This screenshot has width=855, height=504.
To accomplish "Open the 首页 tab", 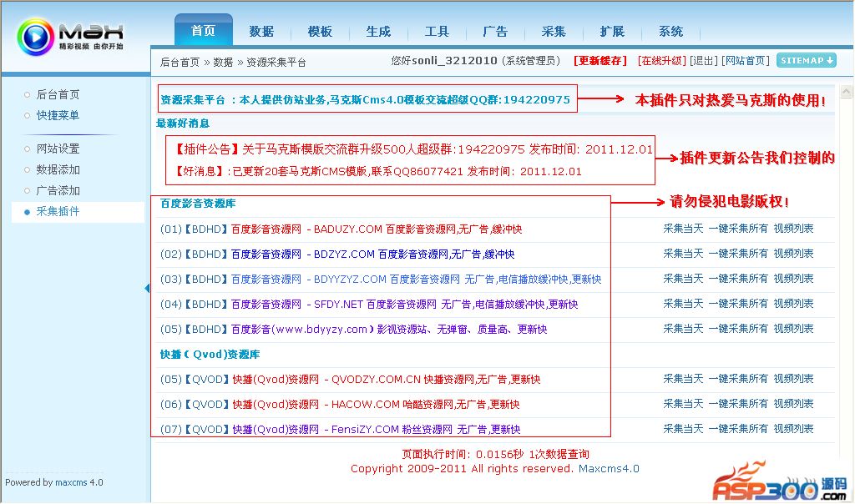I will pyautogui.click(x=204, y=31).
